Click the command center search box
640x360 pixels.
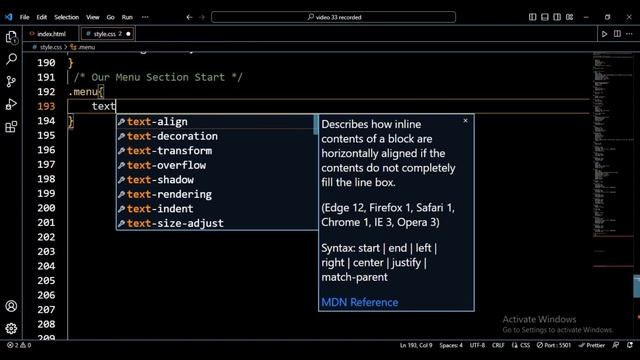[333, 17]
